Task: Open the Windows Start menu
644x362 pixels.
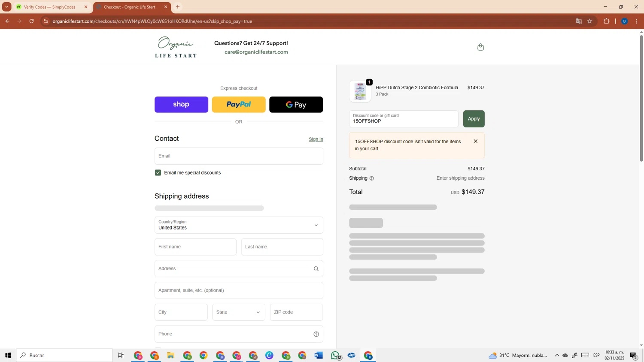Action: [8, 355]
